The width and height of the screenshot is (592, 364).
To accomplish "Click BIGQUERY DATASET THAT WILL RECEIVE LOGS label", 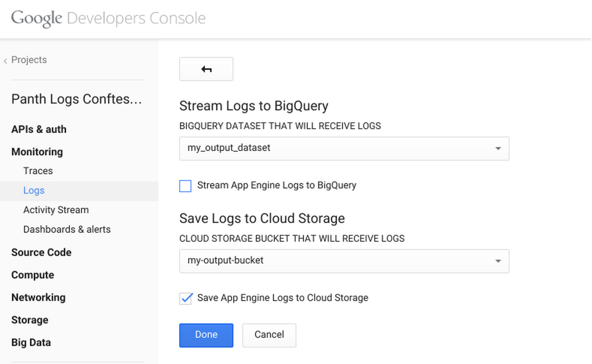I will (280, 126).
